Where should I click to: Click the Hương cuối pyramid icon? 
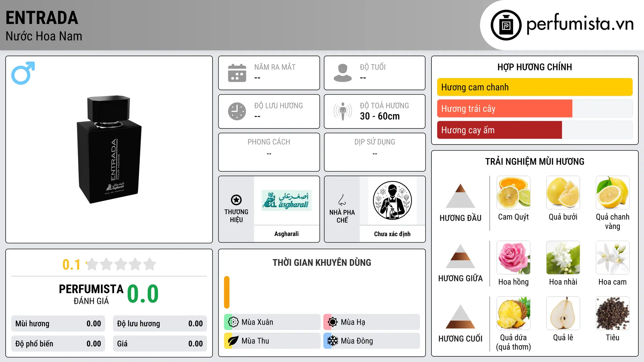coord(460,316)
